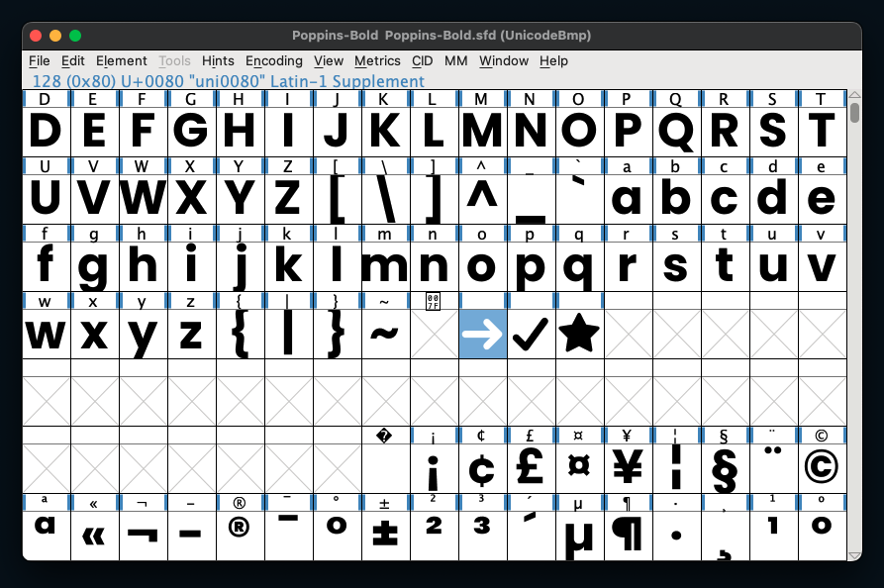The height and width of the screenshot is (588, 884).
Task: Select the pilcrow paragraph glyph
Action: (x=628, y=536)
